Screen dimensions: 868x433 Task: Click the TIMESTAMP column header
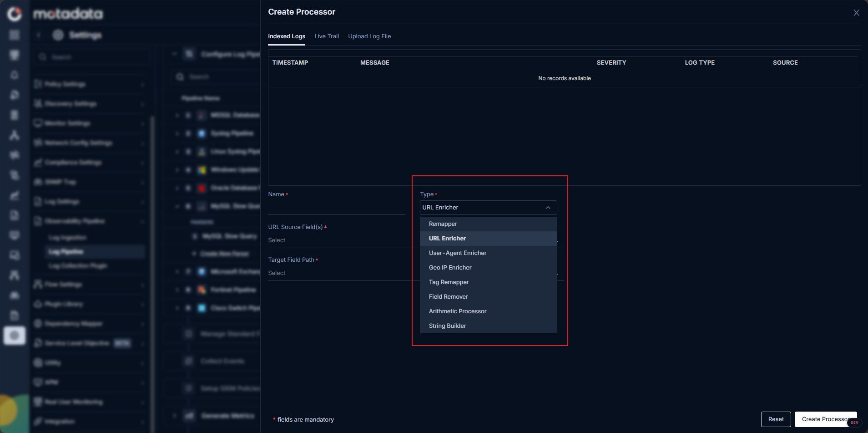290,62
